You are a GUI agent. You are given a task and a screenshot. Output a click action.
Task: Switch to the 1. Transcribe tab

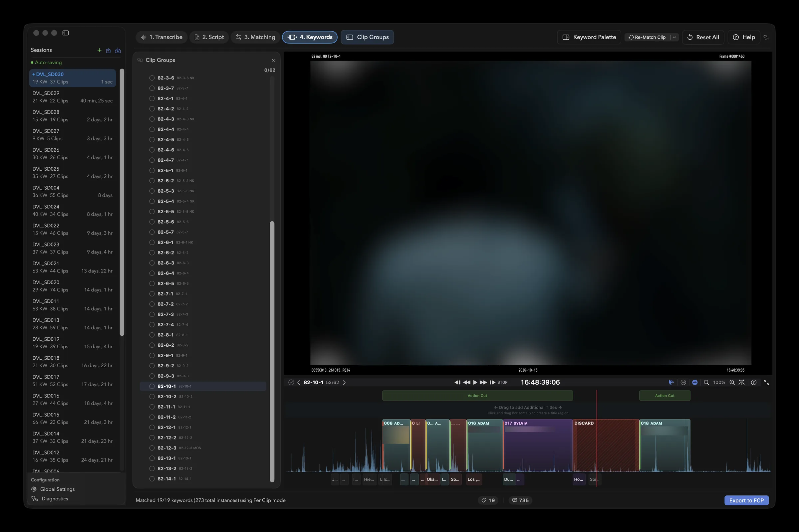[161, 37]
